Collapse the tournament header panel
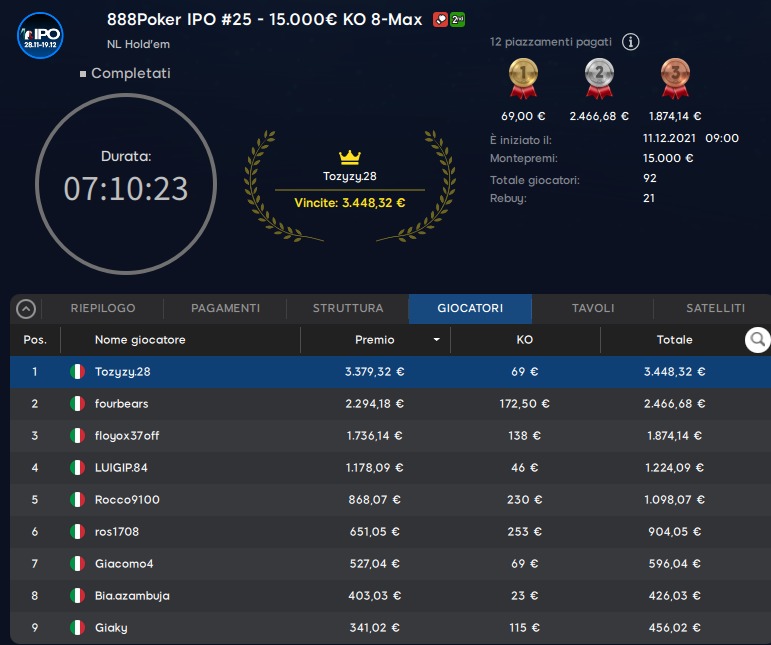 (26, 309)
